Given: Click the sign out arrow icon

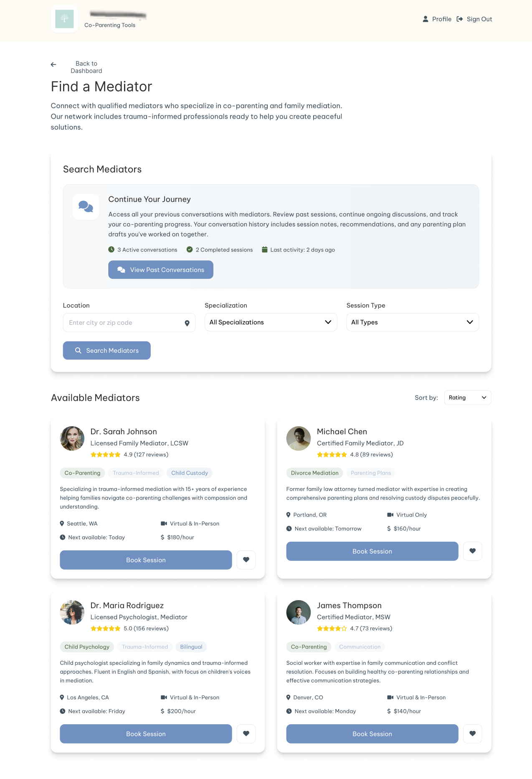Looking at the screenshot, I should pos(460,19).
